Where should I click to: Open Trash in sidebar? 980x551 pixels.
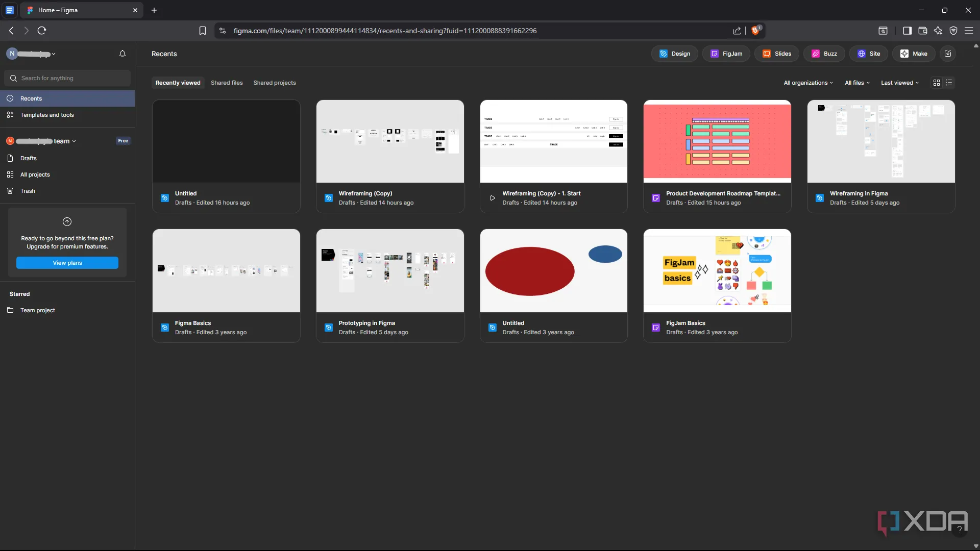67,191
